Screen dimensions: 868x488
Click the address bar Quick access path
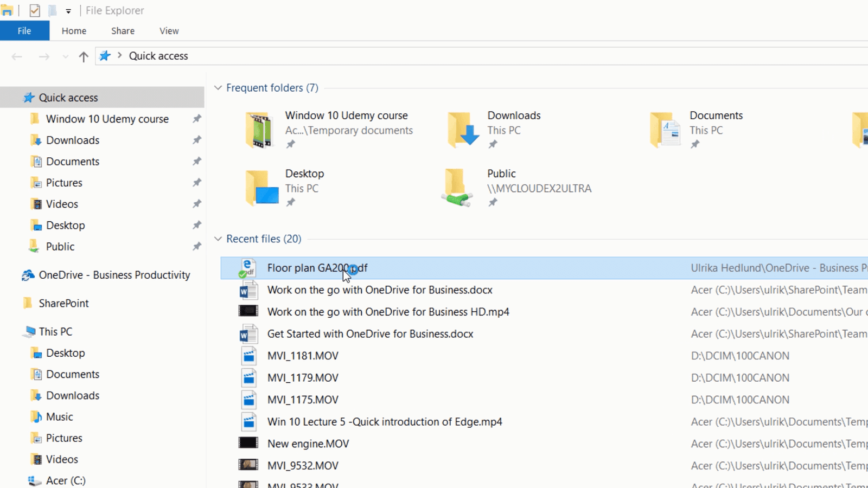pyautogui.click(x=158, y=56)
